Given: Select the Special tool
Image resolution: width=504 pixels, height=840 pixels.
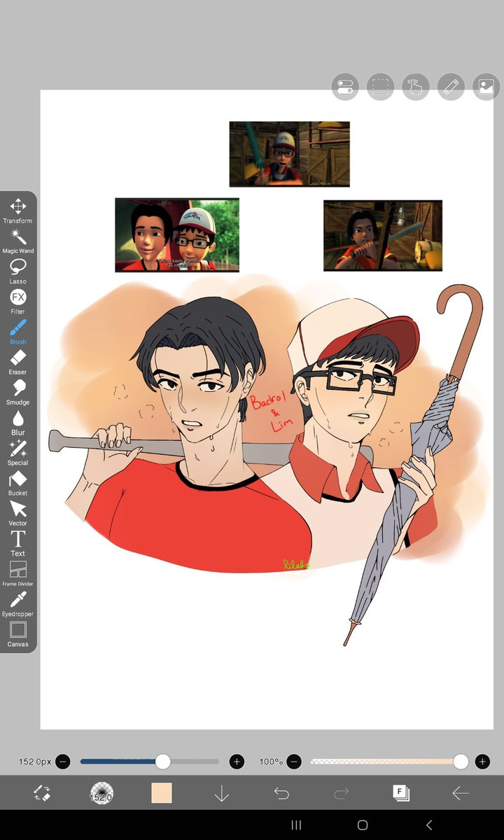Looking at the screenshot, I should pyautogui.click(x=17, y=453).
